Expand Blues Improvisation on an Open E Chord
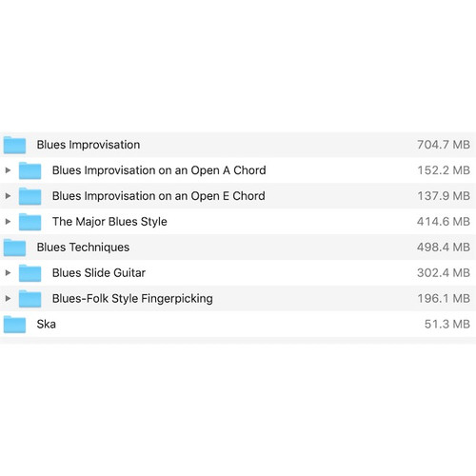Image resolution: width=476 pixels, height=476 pixels. tap(8, 196)
